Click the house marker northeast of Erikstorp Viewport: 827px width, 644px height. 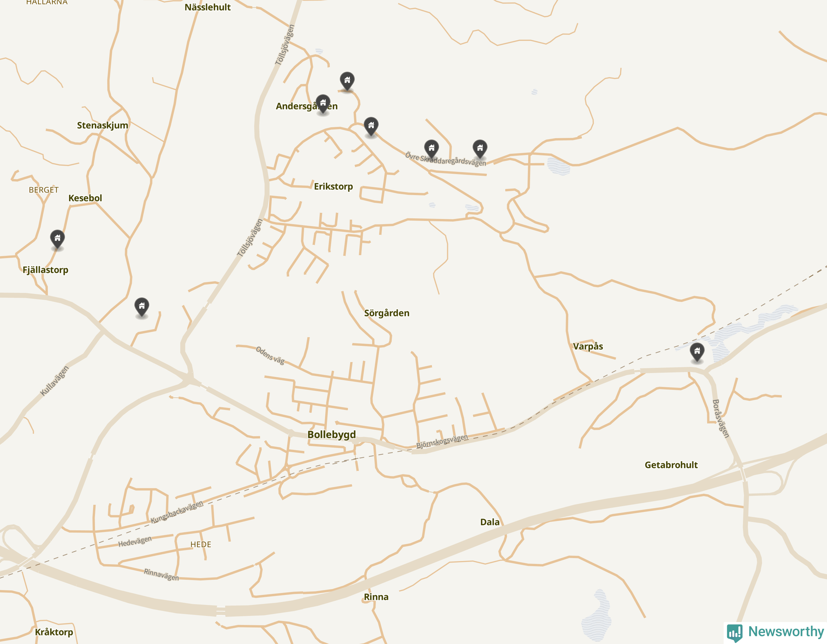pyautogui.click(x=371, y=126)
